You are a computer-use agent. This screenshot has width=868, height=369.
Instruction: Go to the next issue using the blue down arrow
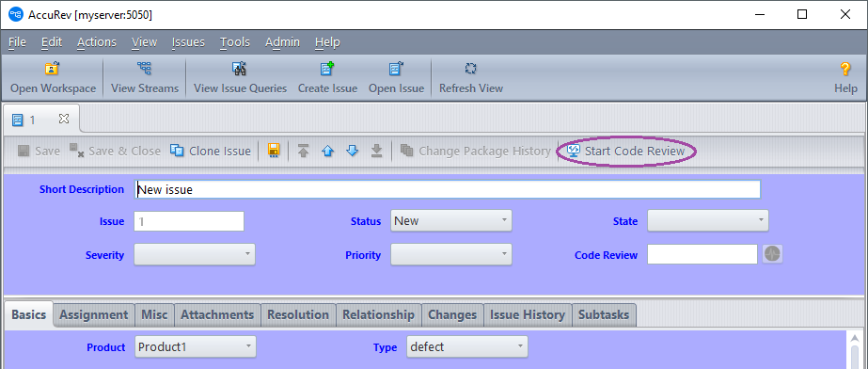point(352,151)
